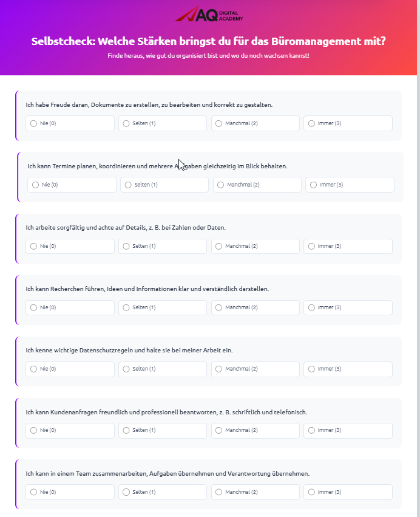Select "Nie (0)" for enjoying creating documents
This screenshot has width=420, height=517.
(x=33, y=123)
